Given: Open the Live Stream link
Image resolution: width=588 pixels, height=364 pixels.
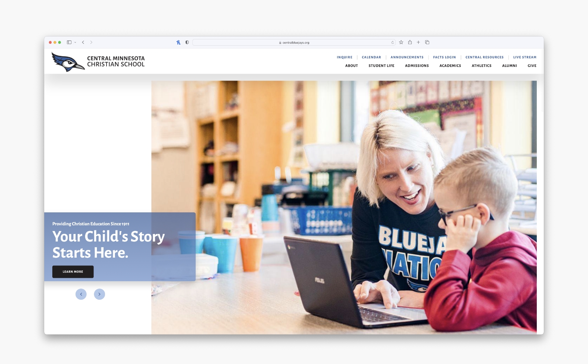Looking at the screenshot, I should click(525, 57).
